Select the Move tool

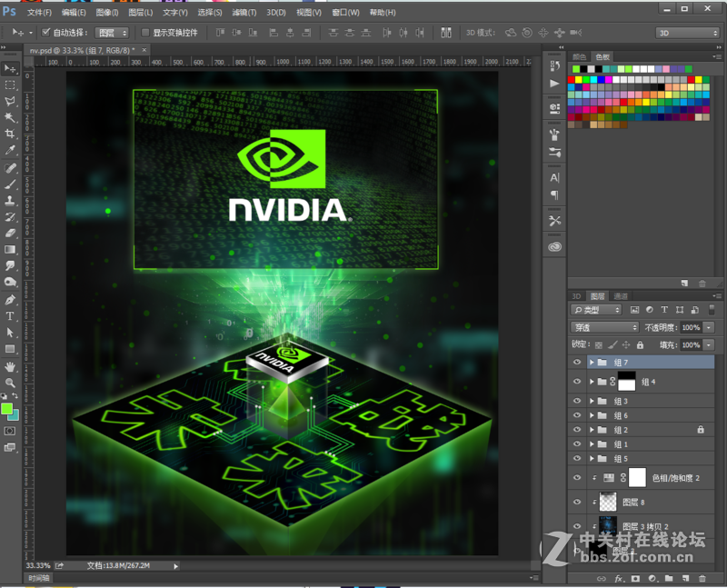point(11,69)
